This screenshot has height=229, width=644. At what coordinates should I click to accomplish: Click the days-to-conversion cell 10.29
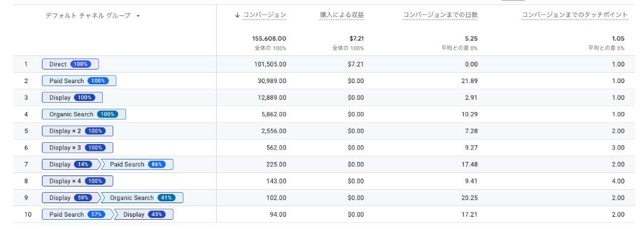pyautogui.click(x=469, y=114)
